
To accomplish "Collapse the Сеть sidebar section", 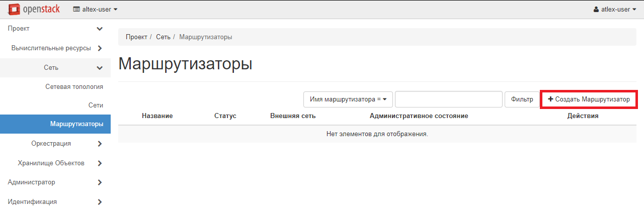I will tap(55, 67).
